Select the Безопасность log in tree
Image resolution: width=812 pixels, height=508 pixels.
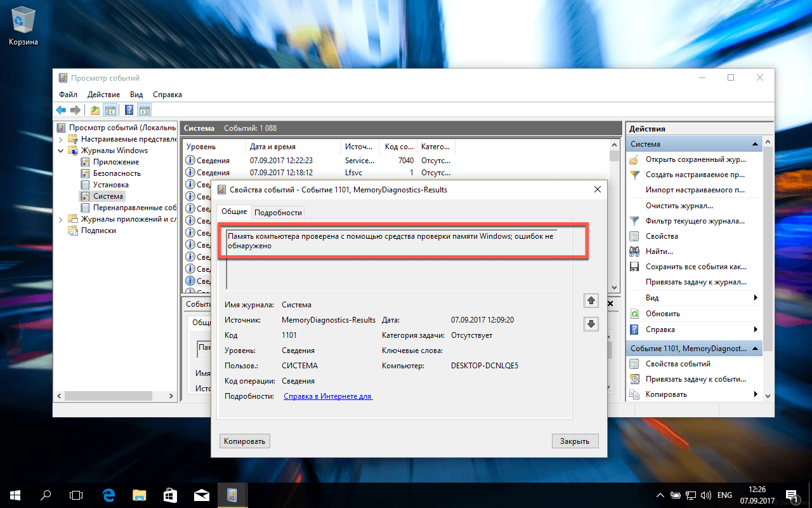(x=117, y=173)
